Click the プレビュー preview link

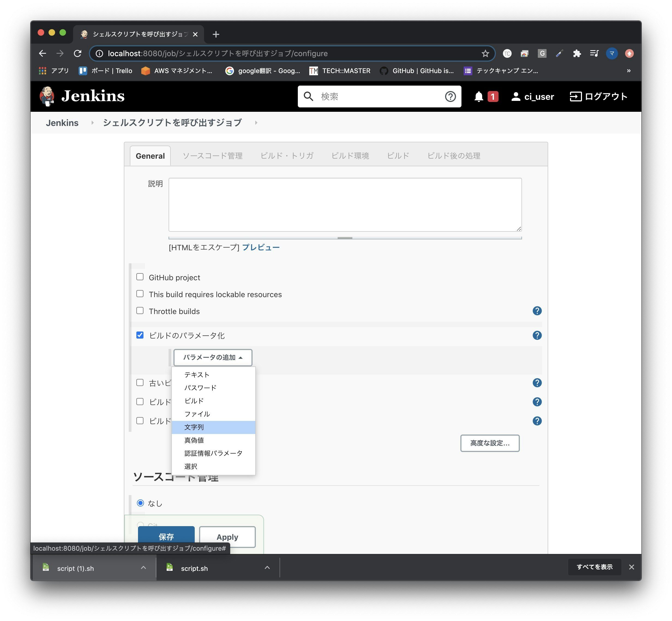(260, 247)
